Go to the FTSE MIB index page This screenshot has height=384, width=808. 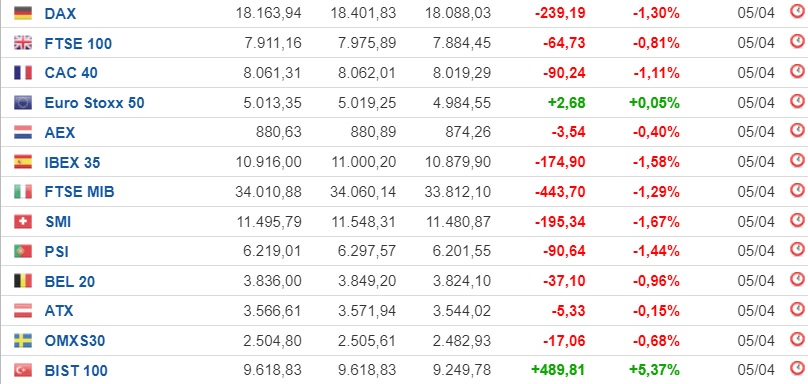[x=79, y=192]
